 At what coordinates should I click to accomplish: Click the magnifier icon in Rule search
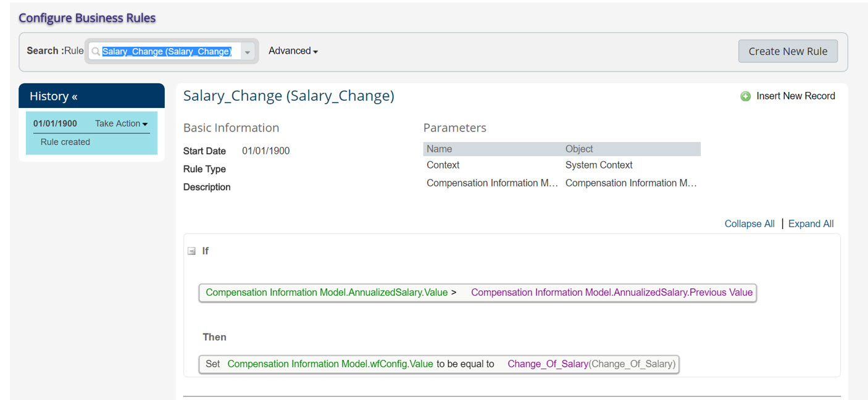(x=96, y=52)
